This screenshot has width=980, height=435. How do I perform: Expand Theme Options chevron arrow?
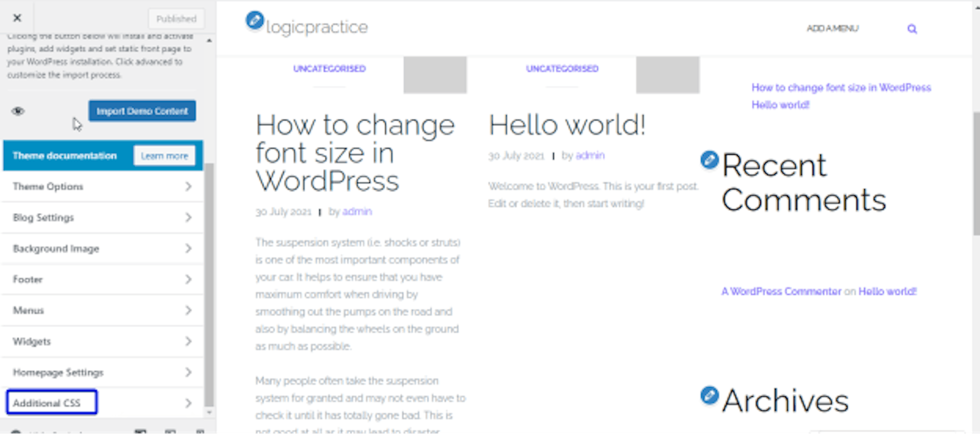coord(188,186)
